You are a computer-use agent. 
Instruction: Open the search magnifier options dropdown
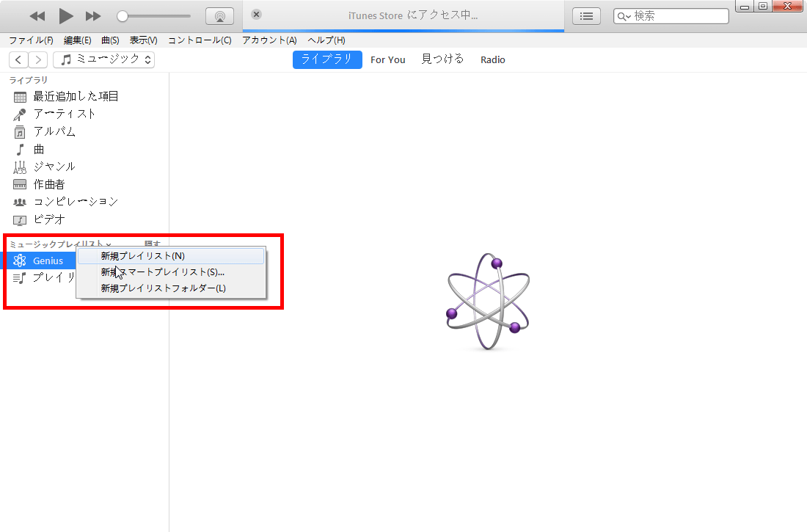[x=624, y=16]
